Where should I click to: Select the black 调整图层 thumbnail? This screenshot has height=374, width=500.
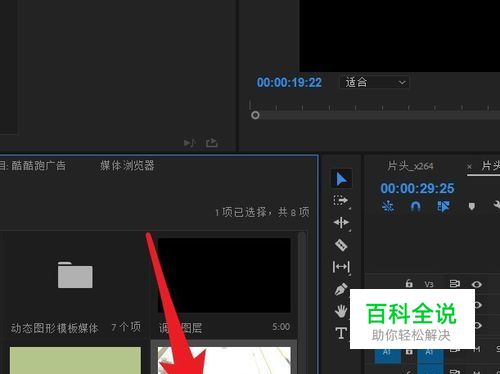pyautogui.click(x=224, y=275)
